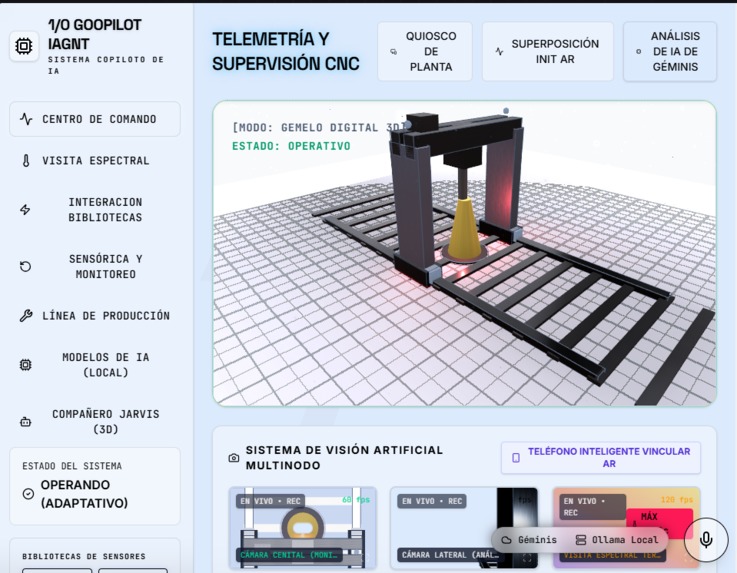Click Teléfono Inteligente Vincular AR button
737x573 pixels.
601,457
